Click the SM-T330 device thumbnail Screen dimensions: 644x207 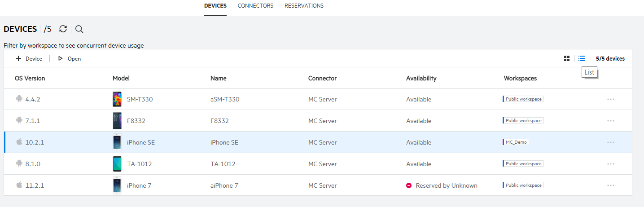[117, 99]
